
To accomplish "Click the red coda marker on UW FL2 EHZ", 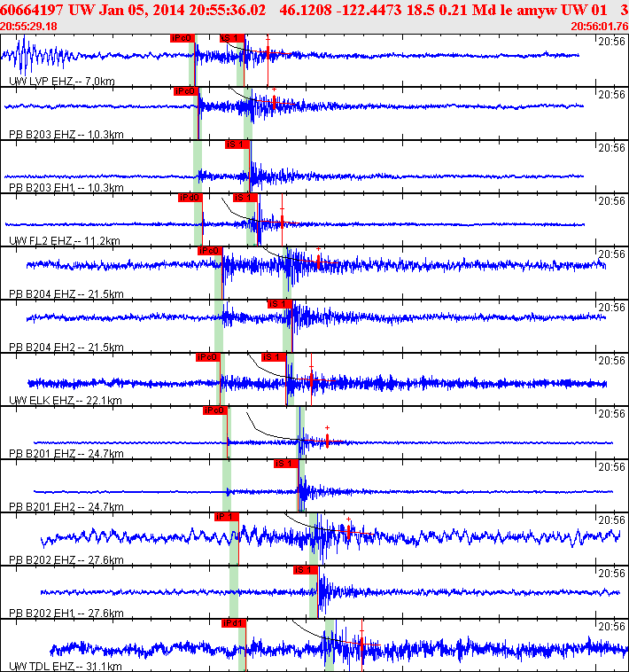I will coord(283,222).
